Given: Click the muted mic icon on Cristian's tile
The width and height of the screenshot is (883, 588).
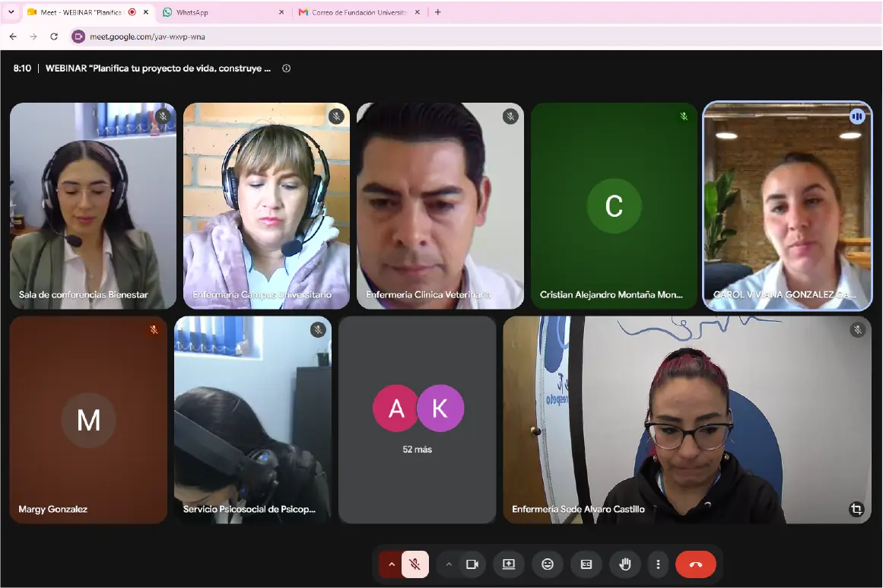Looking at the screenshot, I should (x=684, y=116).
